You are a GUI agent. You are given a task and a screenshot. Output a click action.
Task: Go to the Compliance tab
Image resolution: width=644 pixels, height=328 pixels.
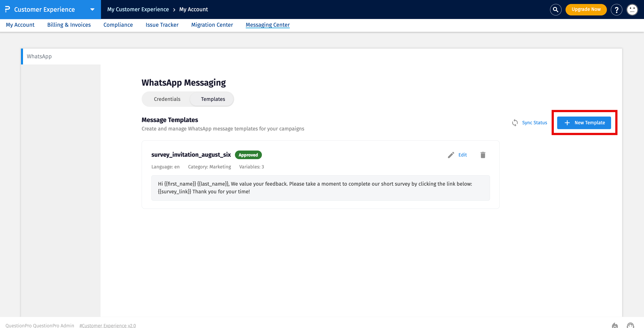tap(118, 25)
